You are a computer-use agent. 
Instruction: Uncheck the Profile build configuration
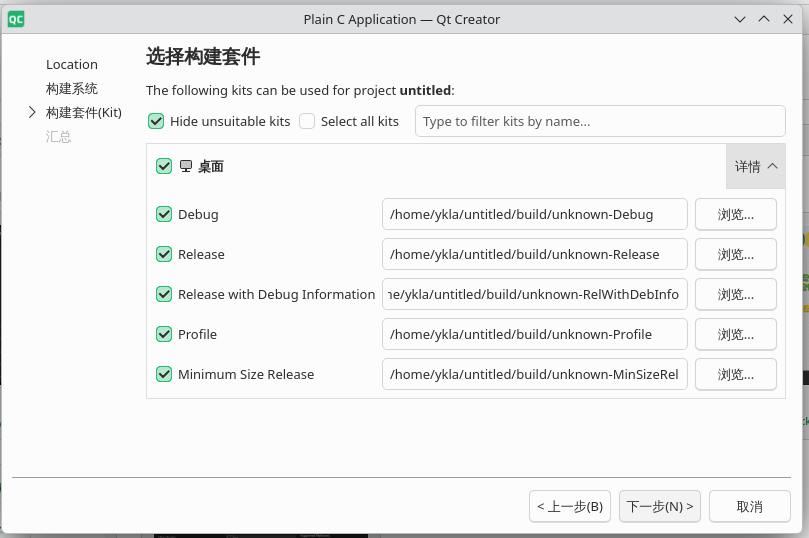(164, 334)
